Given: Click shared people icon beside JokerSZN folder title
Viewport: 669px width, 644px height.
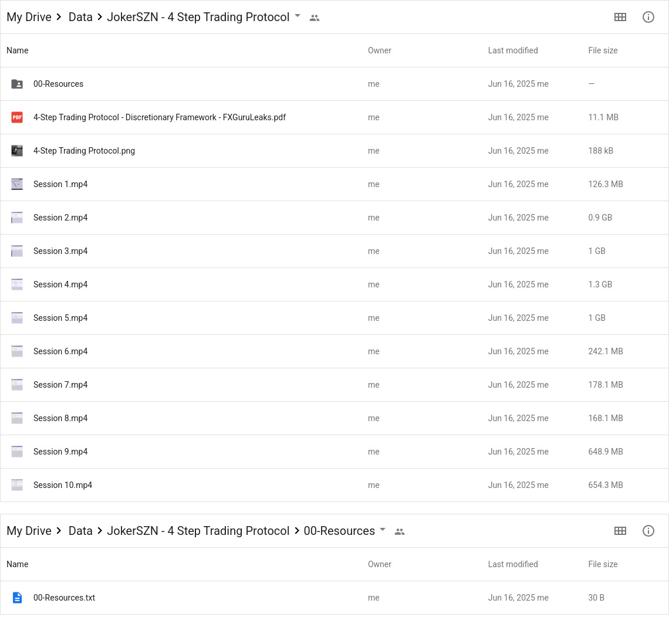Looking at the screenshot, I should tap(315, 18).
